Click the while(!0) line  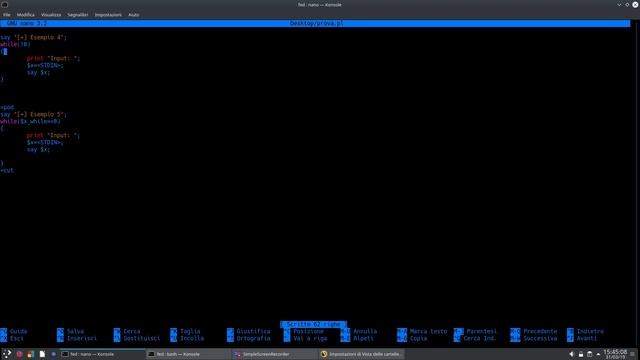coord(16,44)
